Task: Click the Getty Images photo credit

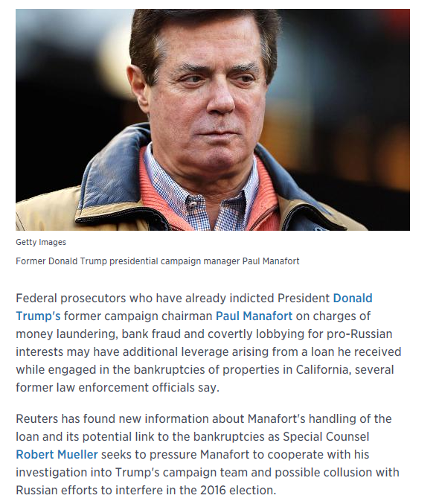Action: point(41,242)
